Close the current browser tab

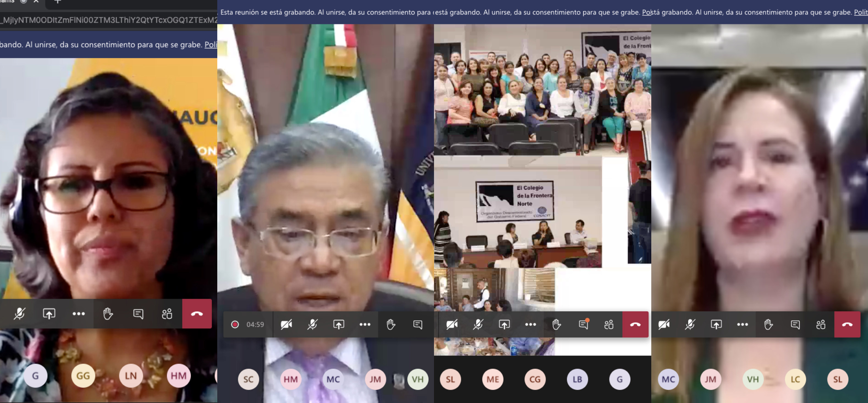(36, 2)
